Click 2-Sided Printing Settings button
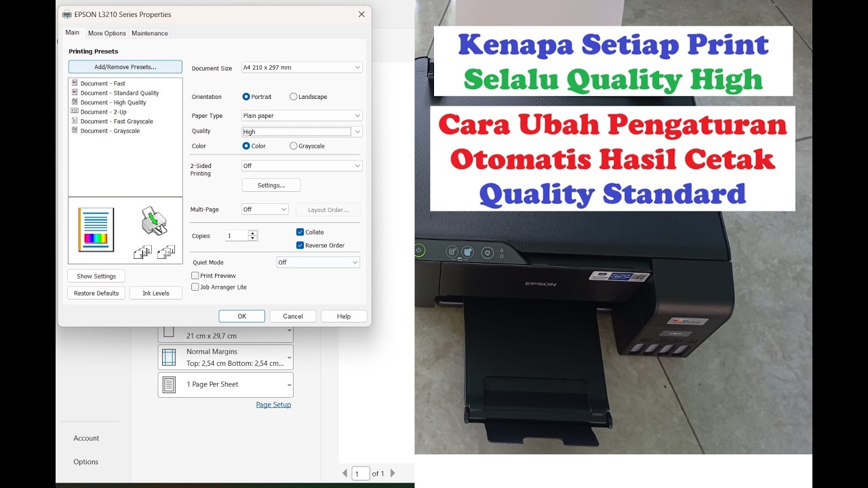Screen dimensions: 868x488 click(271, 185)
